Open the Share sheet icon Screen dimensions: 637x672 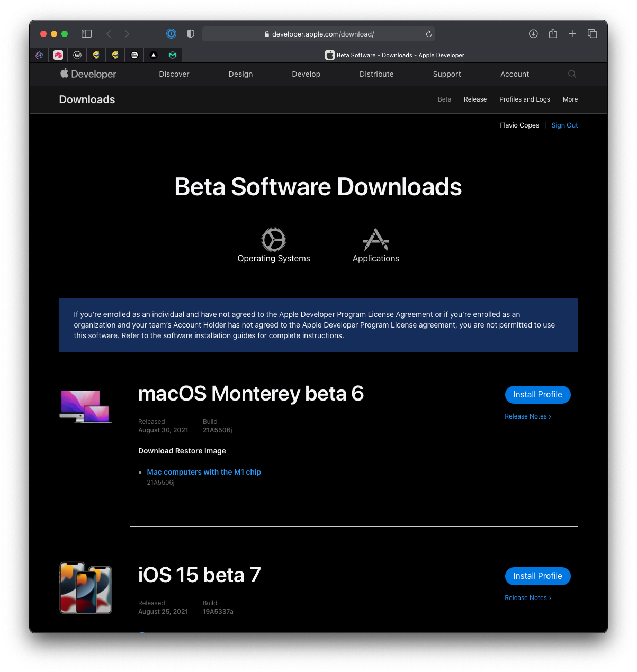553,34
